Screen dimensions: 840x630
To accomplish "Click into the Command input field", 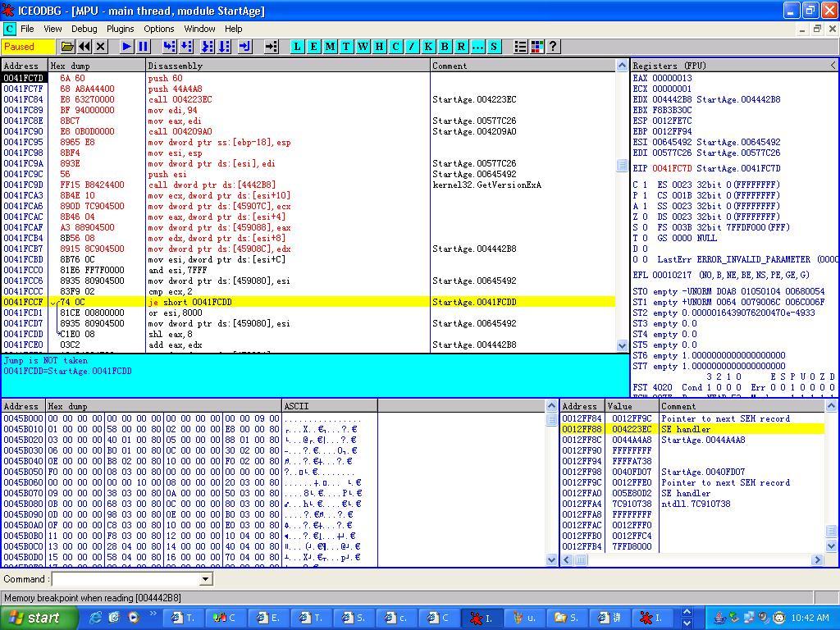I will tap(126, 579).
